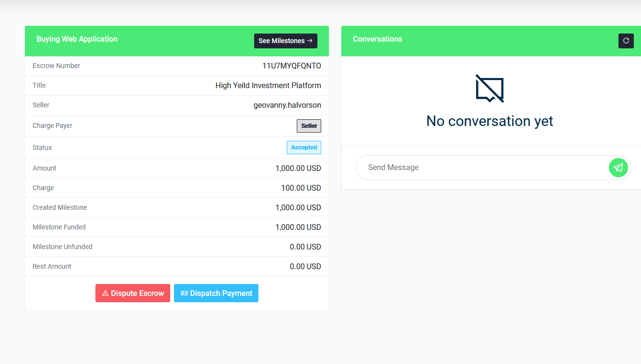Click the crossed-out chat bubble icon

pyautogui.click(x=489, y=89)
